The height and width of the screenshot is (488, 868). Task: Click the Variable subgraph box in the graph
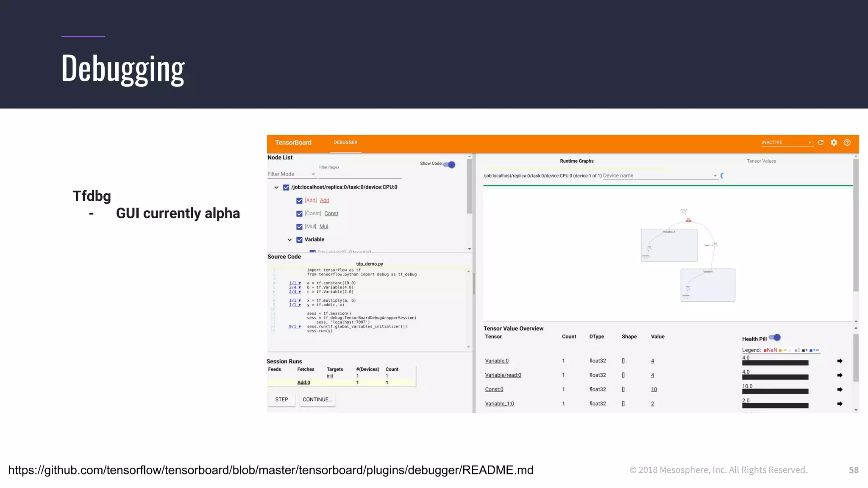708,285
